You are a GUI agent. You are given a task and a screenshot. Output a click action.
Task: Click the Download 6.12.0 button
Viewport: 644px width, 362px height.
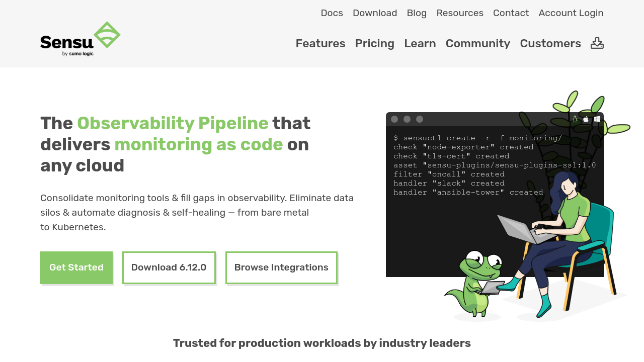[169, 267]
